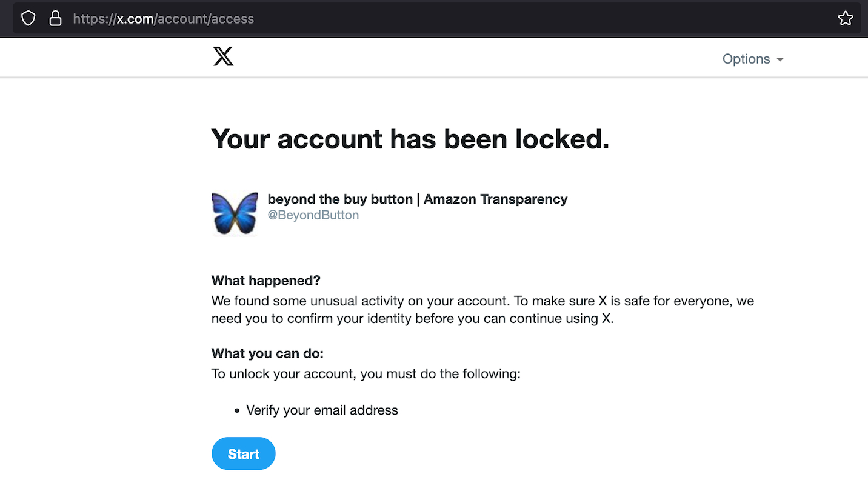This screenshot has height=497, width=868.
Task: Focus the x.com/account/access address bar
Action: pyautogui.click(x=424, y=18)
